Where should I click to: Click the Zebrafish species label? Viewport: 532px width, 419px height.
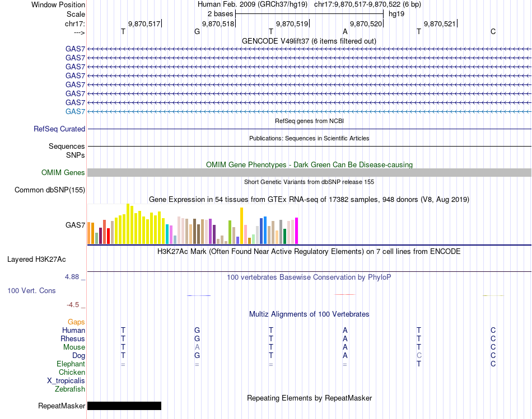point(70,389)
